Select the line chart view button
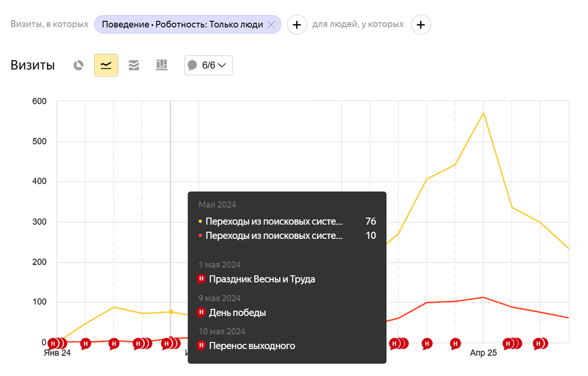 pos(106,65)
